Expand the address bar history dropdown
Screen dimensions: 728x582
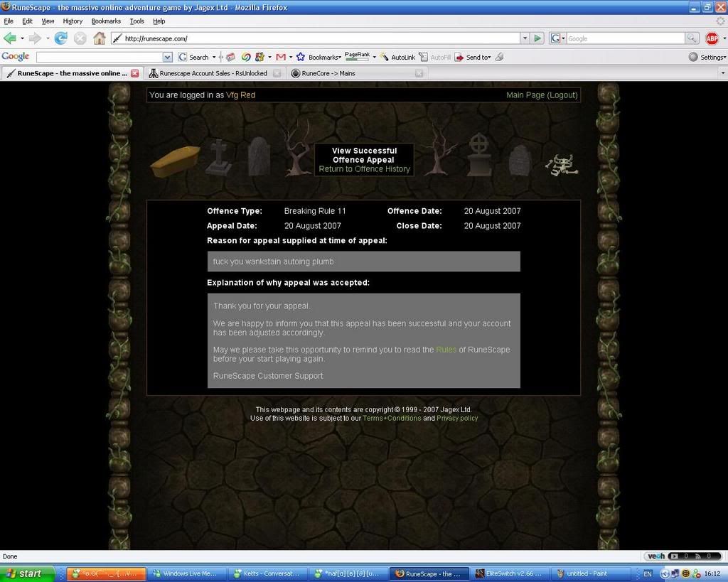click(x=525, y=38)
